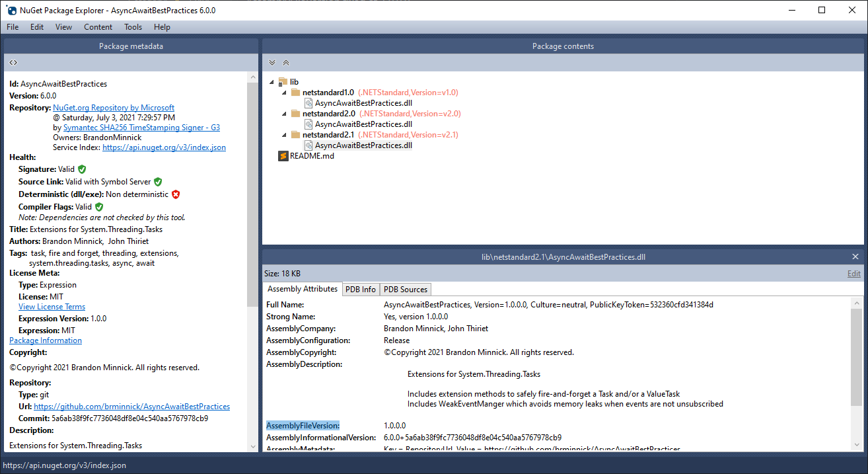Collapse all package contents nodes

tap(286, 63)
